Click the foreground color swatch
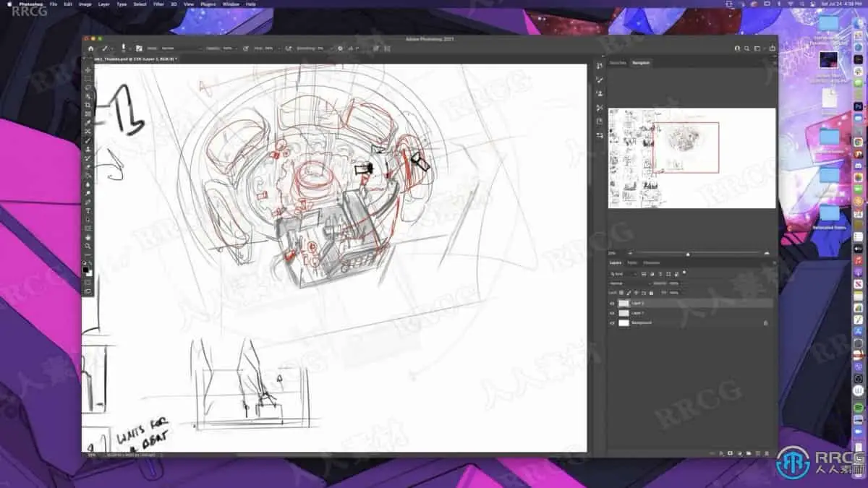Screen dimensions: 868x488 tap(86, 269)
